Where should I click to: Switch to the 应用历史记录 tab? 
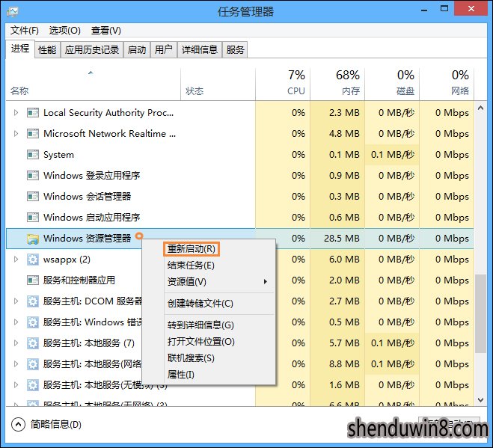pyautogui.click(x=92, y=49)
